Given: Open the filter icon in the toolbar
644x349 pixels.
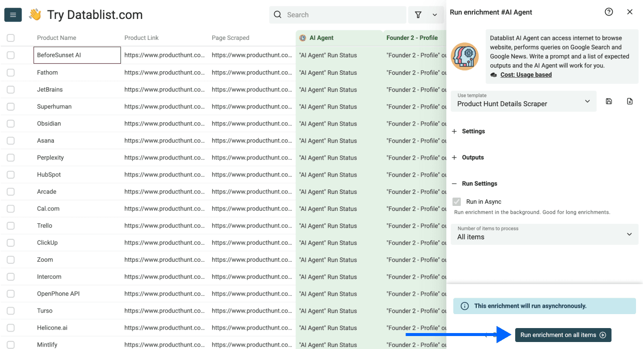Looking at the screenshot, I should [x=418, y=14].
